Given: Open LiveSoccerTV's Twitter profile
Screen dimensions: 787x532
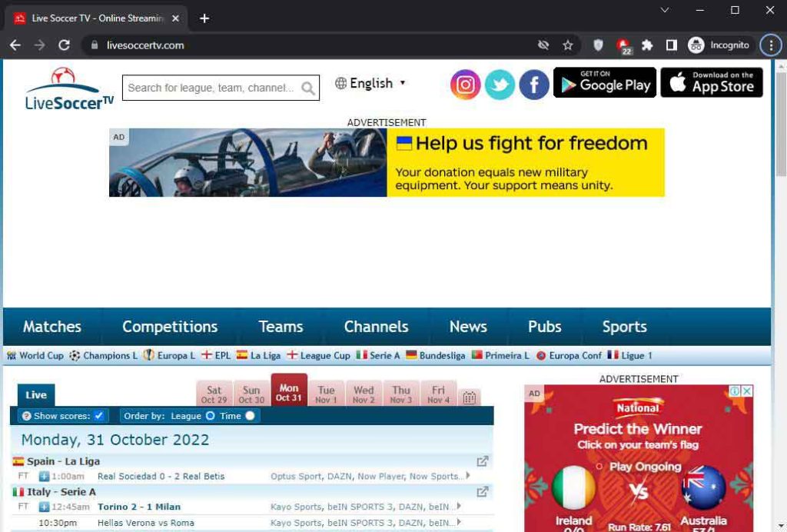Looking at the screenshot, I should (500, 85).
